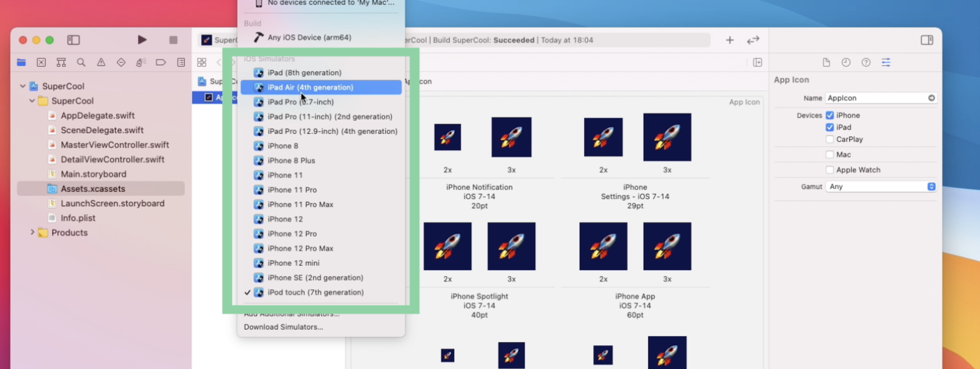This screenshot has height=369, width=980.
Task: Toggle the navigator sidebar icon
Action: tap(73, 40)
